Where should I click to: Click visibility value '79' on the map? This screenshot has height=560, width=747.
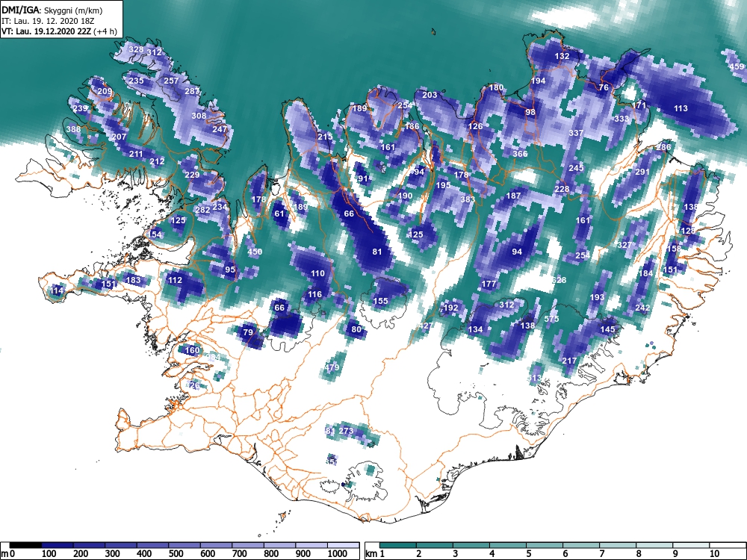tap(248, 332)
